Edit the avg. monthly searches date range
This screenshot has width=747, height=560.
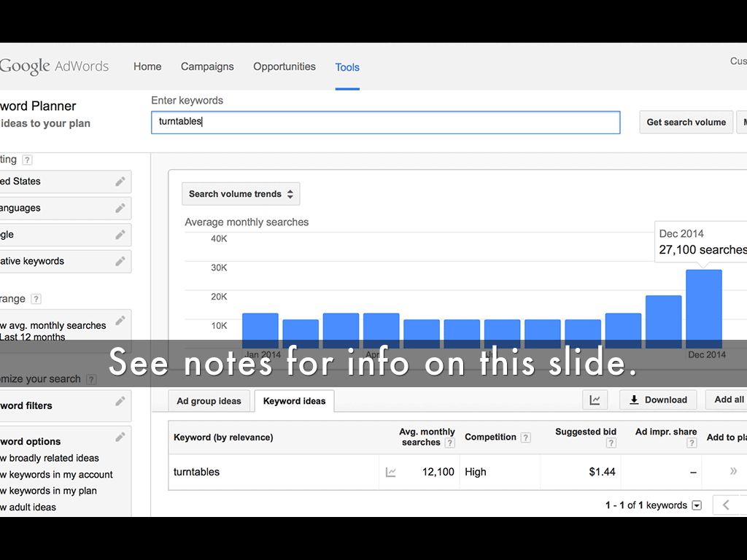pos(120,320)
